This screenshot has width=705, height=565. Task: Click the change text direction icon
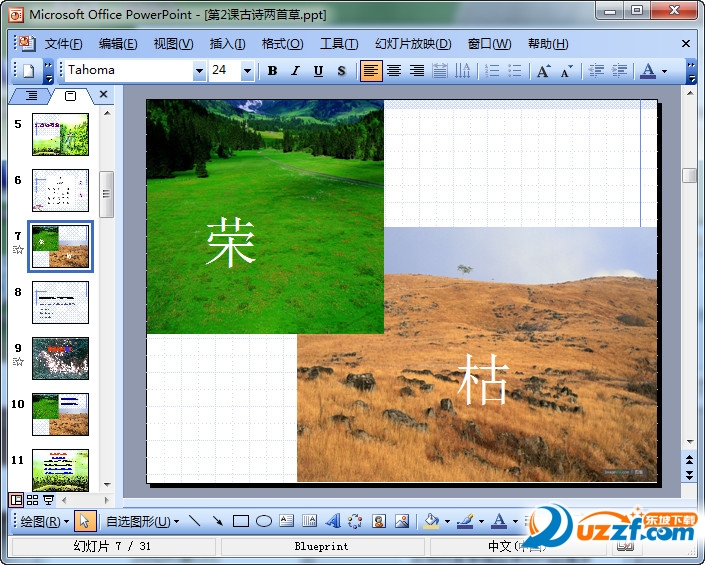point(462,71)
